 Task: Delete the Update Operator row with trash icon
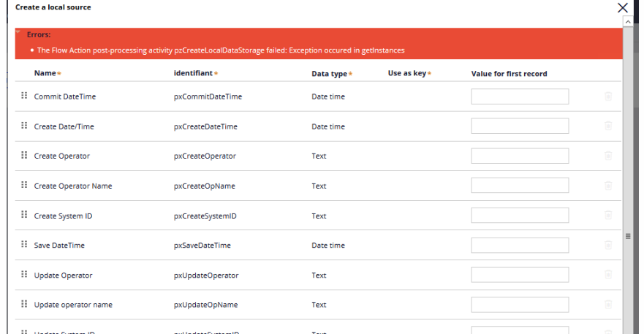coord(608,275)
